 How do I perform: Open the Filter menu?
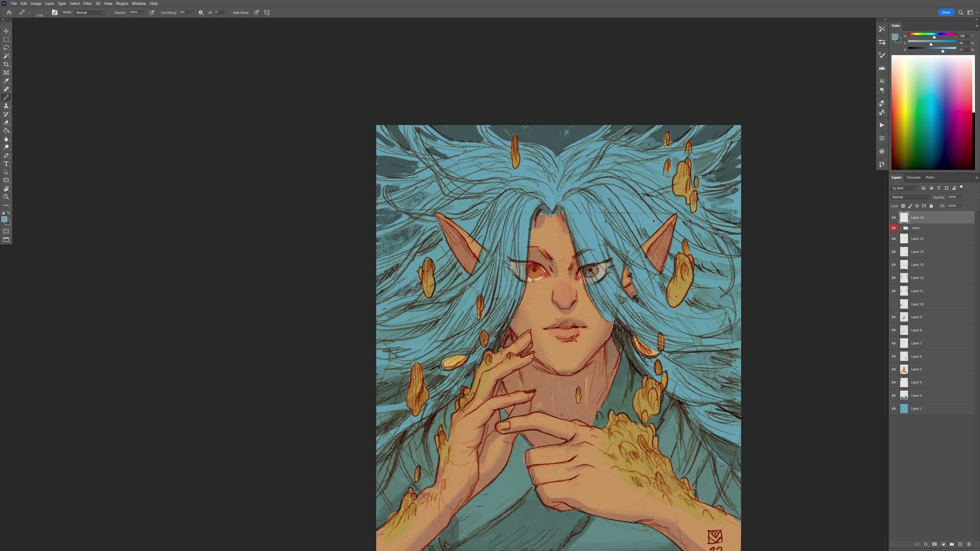coord(87,4)
